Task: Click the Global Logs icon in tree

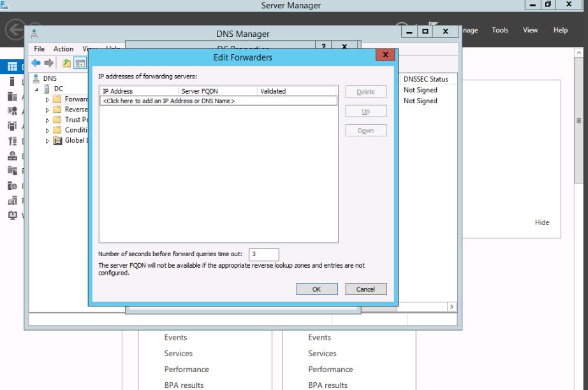Action: 58,140
